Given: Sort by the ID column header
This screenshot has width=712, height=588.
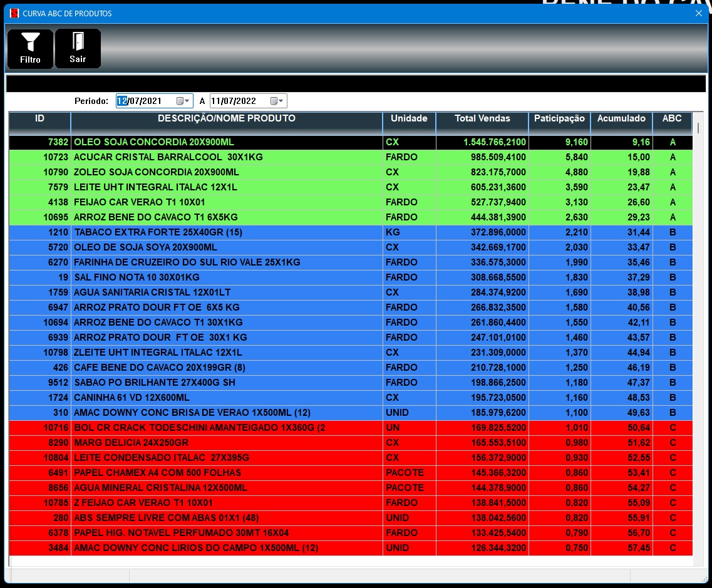Looking at the screenshot, I should (x=40, y=123).
